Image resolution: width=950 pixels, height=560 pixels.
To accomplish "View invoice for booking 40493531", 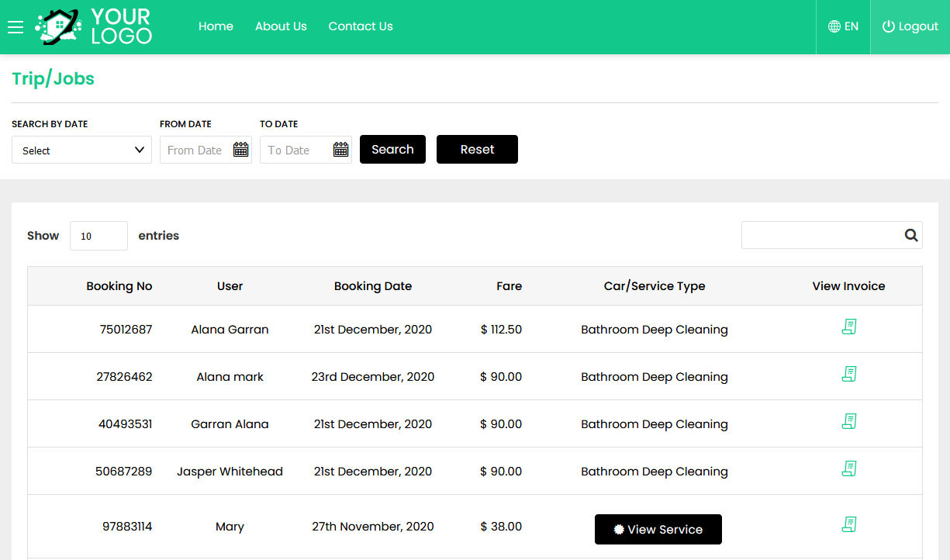I will 849,422.
